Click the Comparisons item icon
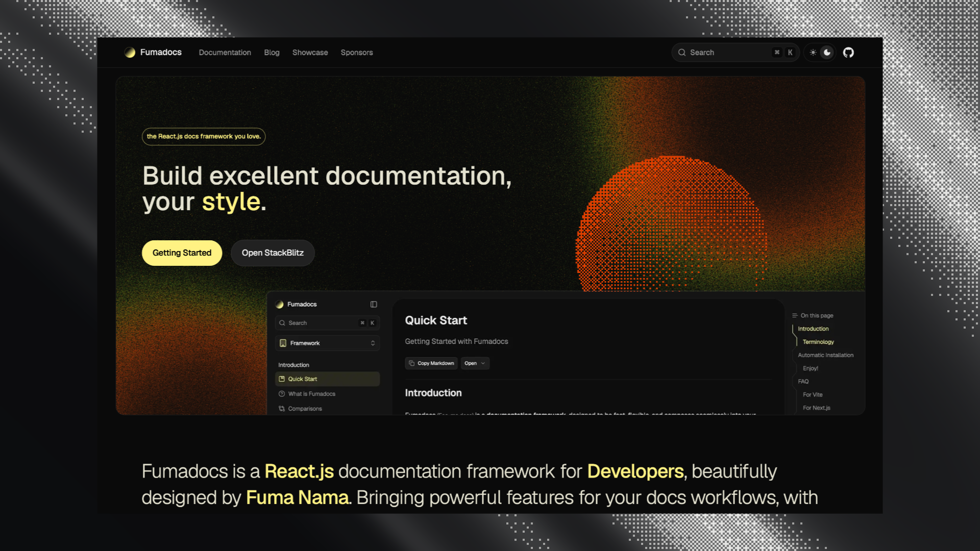 click(282, 409)
